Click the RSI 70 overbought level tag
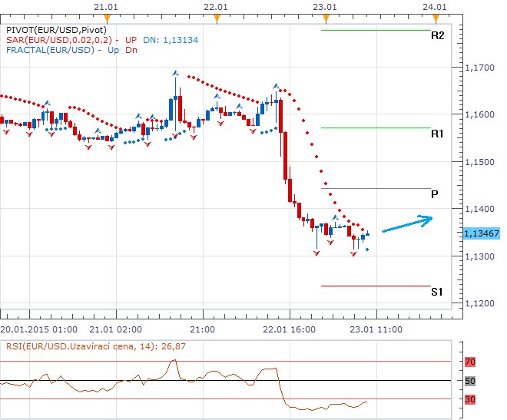507x420 pixels. tap(472, 361)
